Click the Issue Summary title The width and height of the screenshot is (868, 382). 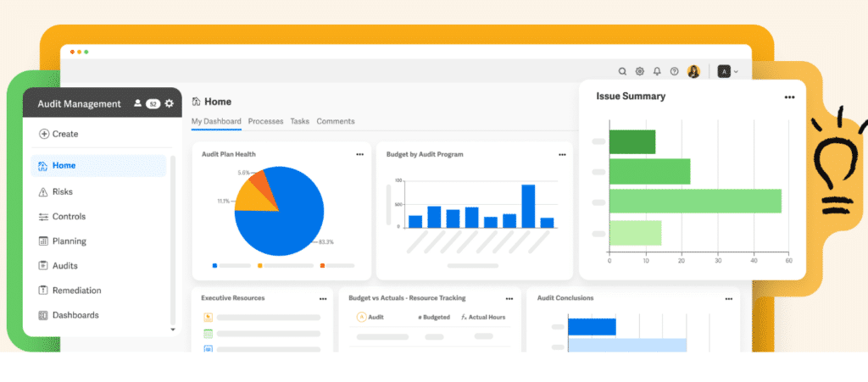[631, 97]
